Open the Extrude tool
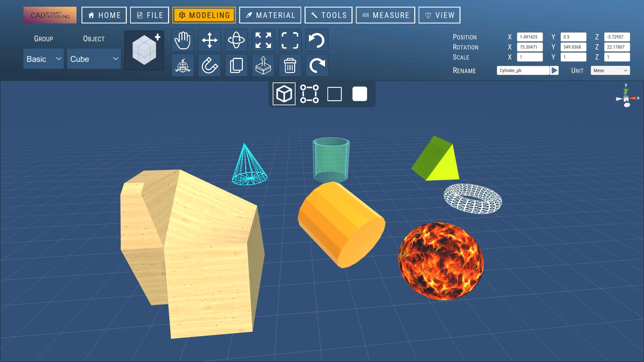644x362 pixels. 263,65
